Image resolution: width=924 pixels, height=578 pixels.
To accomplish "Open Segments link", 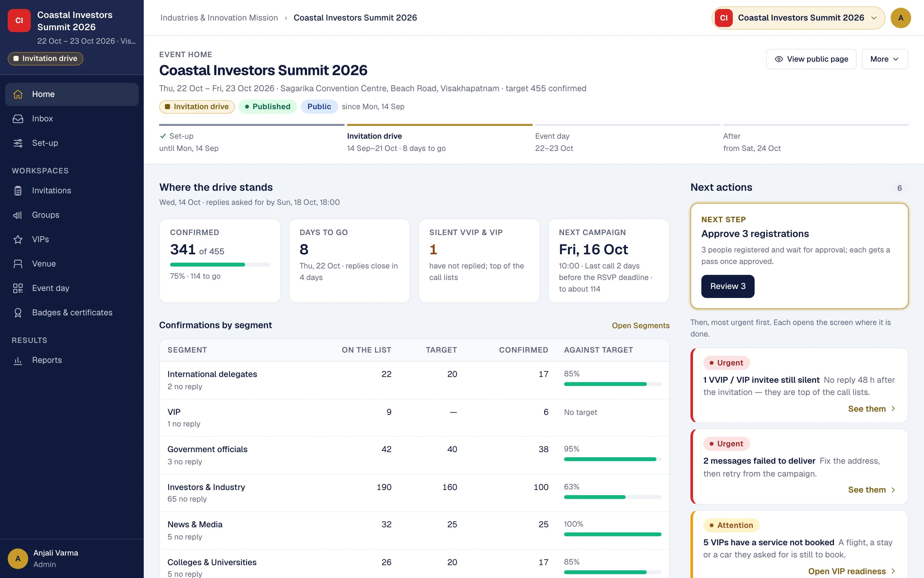I will pos(640,325).
